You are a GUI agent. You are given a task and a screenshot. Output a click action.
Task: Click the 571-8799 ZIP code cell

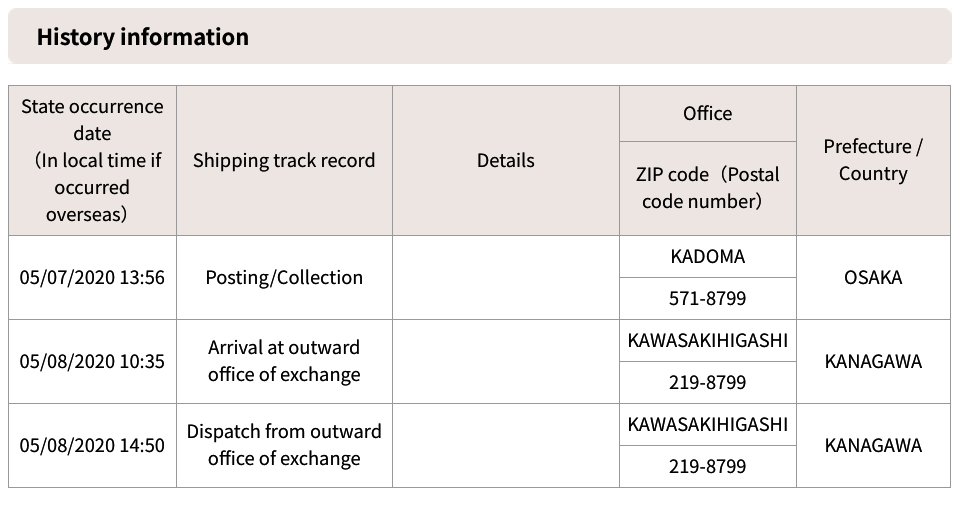pyautogui.click(x=708, y=299)
